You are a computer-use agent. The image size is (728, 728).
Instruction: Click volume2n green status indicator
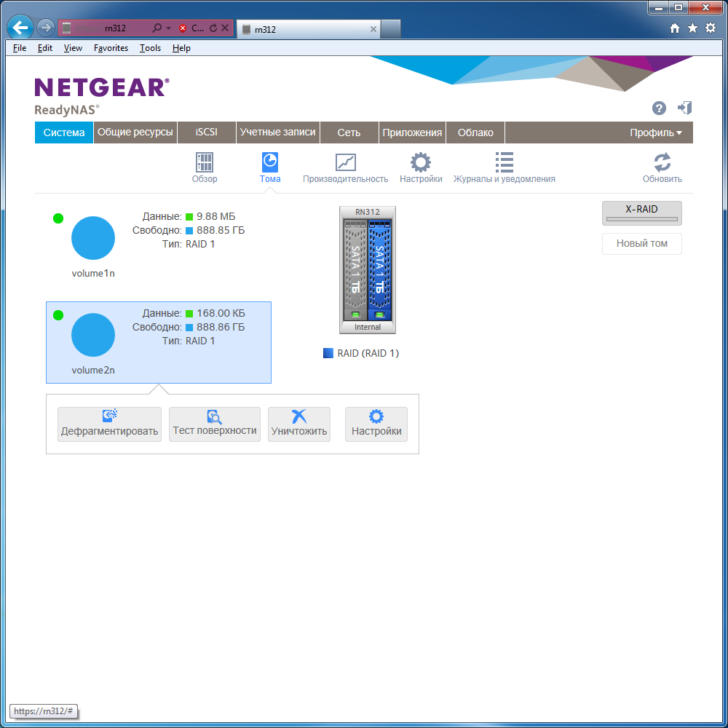[x=58, y=315]
